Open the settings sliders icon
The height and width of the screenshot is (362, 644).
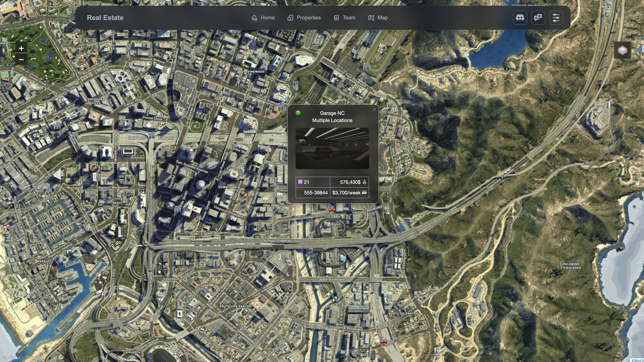(x=556, y=18)
